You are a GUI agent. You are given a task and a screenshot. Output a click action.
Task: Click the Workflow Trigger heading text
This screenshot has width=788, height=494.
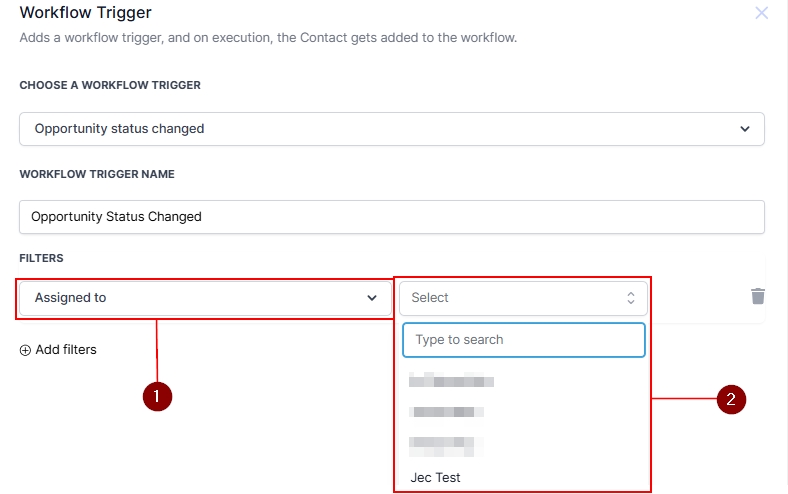(85, 13)
